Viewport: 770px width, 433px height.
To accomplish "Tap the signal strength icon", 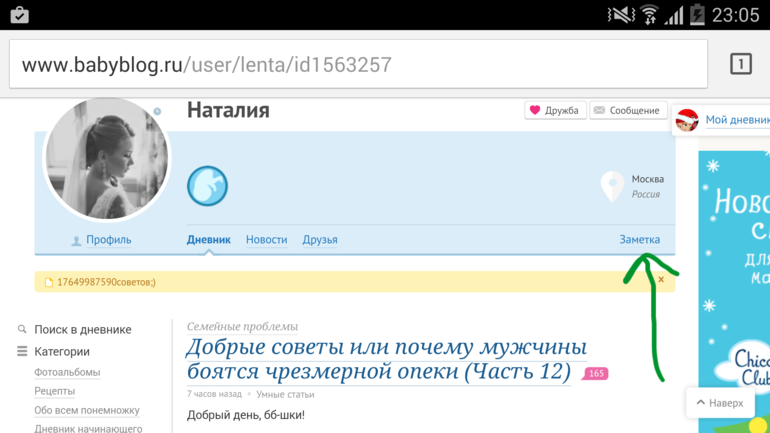I will click(x=674, y=15).
